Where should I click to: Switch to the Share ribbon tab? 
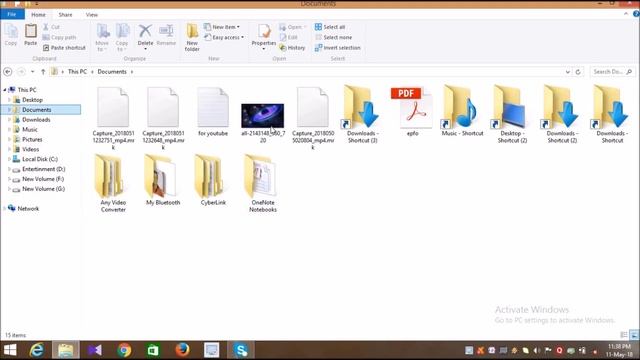[65, 14]
